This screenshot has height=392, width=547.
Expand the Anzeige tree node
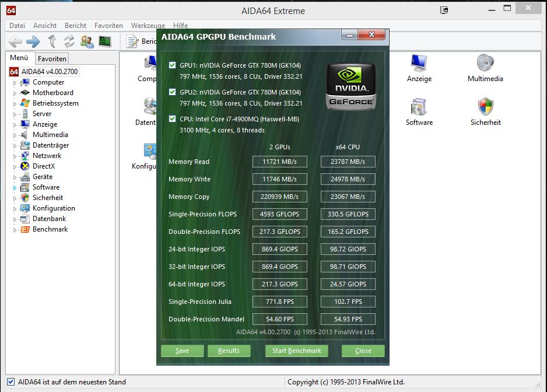pos(15,125)
